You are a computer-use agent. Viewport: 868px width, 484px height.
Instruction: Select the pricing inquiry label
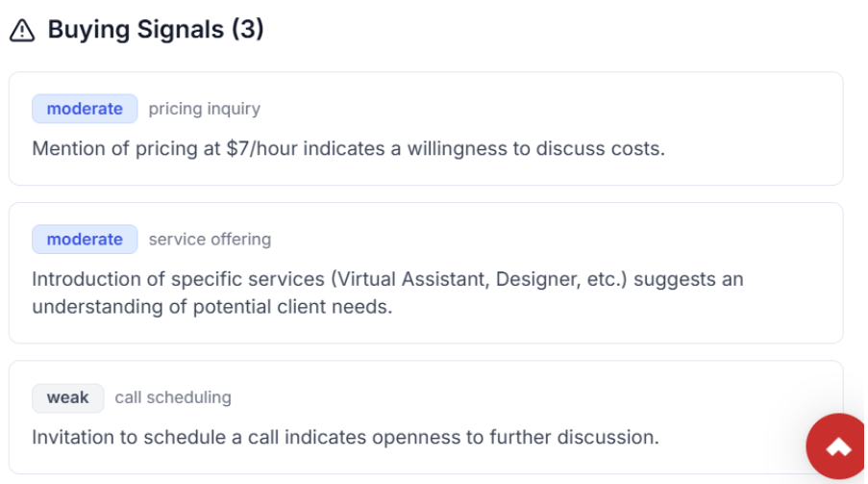coord(204,109)
